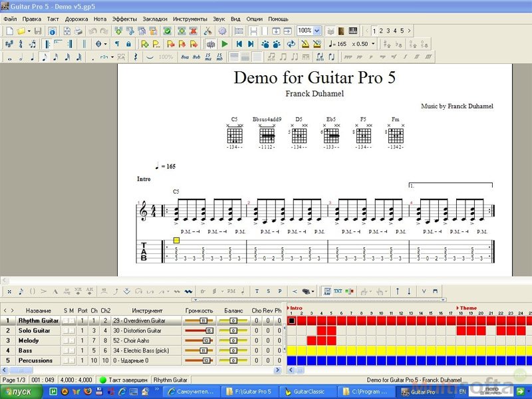Click the key signature sharps icon
532x399 pixels.
[x=9, y=44]
